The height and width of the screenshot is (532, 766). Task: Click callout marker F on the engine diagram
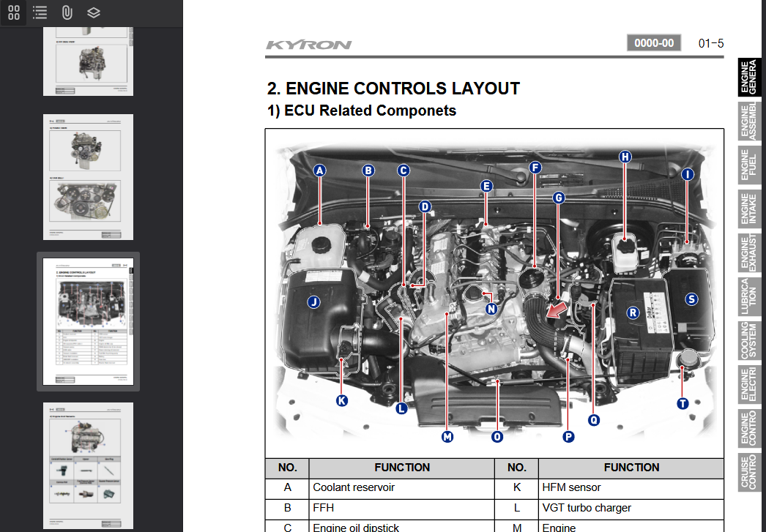(x=535, y=168)
